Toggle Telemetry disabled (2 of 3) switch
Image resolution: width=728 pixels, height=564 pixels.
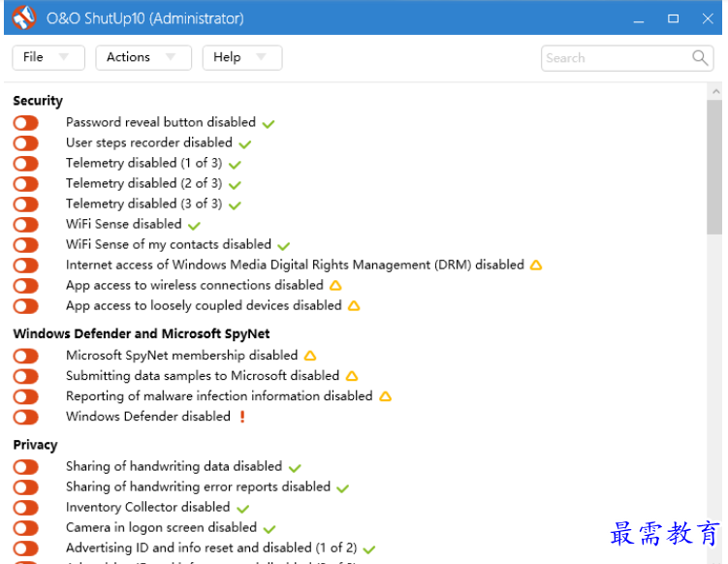pyautogui.click(x=25, y=184)
